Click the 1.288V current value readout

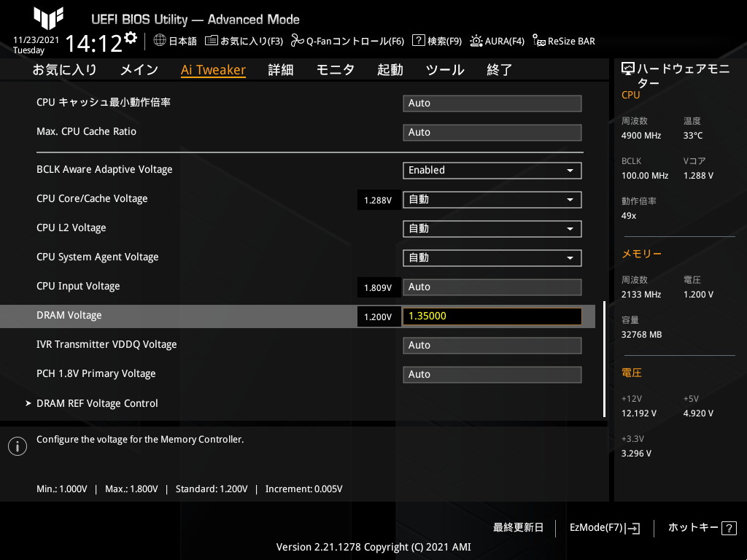click(378, 201)
